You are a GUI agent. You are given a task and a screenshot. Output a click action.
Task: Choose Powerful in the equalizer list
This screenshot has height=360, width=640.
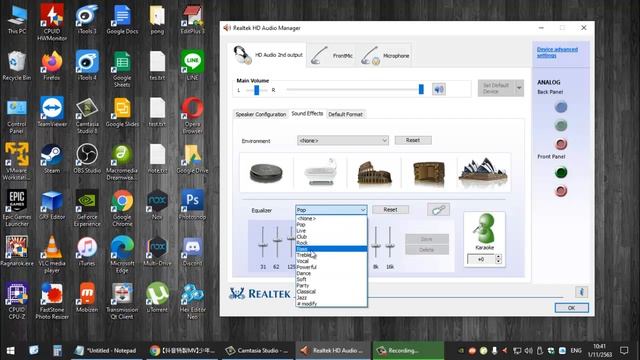coord(331,267)
